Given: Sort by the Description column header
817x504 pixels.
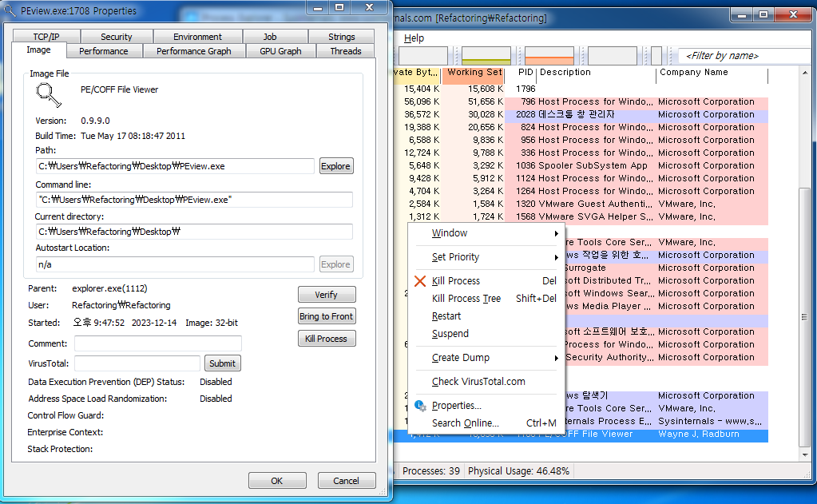Looking at the screenshot, I should point(596,73).
